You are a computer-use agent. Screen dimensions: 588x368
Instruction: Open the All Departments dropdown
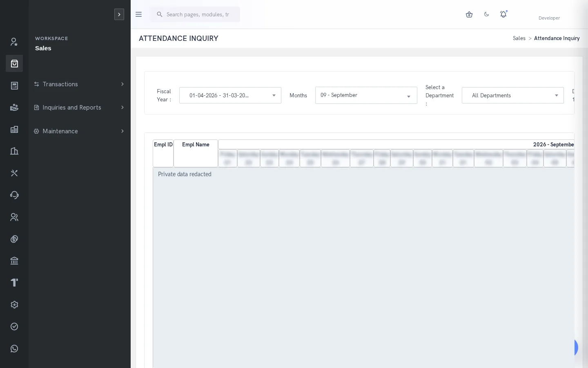point(513,95)
